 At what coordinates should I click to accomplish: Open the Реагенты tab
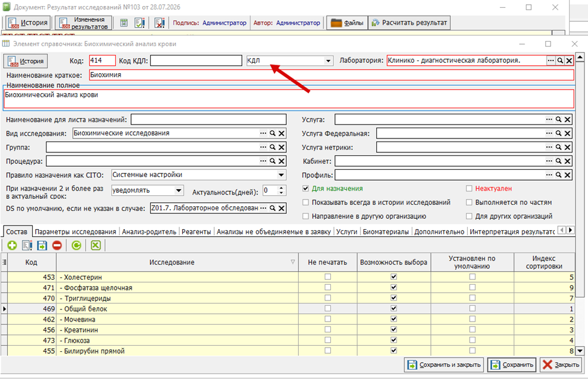point(196,232)
